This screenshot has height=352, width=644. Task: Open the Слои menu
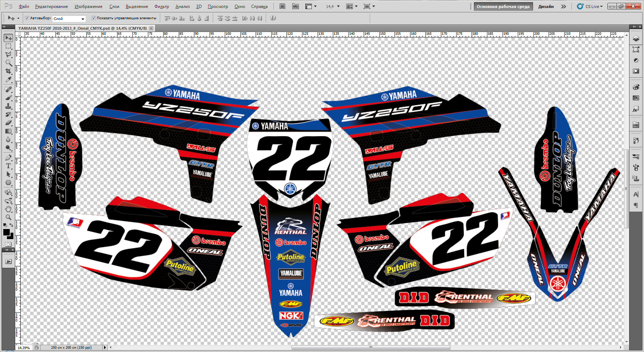point(114,7)
